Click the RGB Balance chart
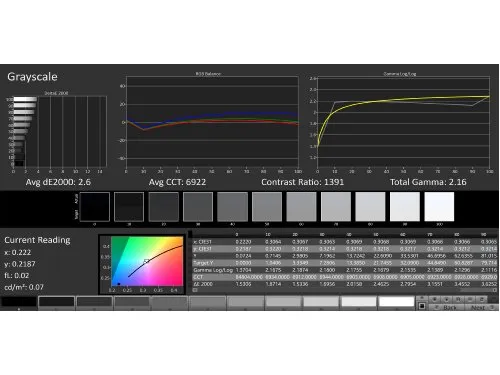 212,122
